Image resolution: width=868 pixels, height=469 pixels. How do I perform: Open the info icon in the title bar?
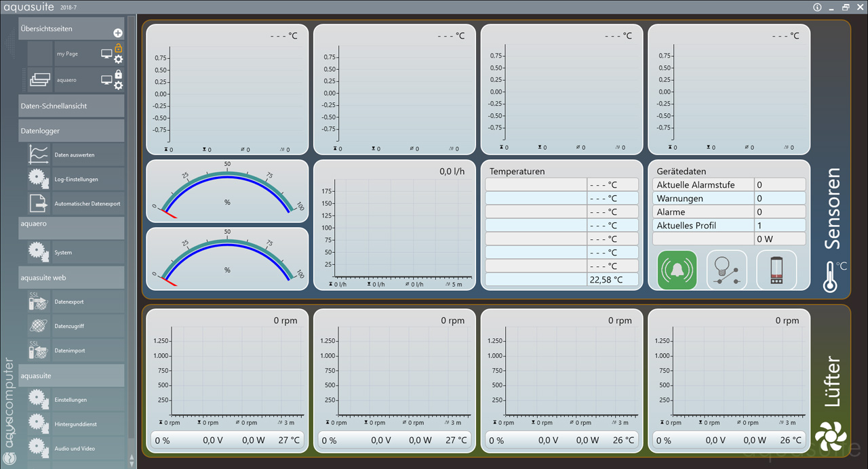pos(817,7)
